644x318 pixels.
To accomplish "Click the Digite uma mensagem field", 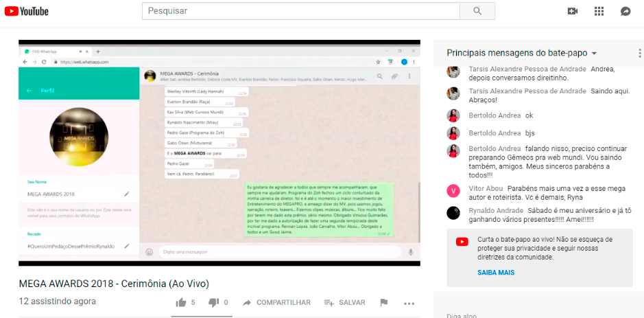I will pyautogui.click(x=280, y=252).
